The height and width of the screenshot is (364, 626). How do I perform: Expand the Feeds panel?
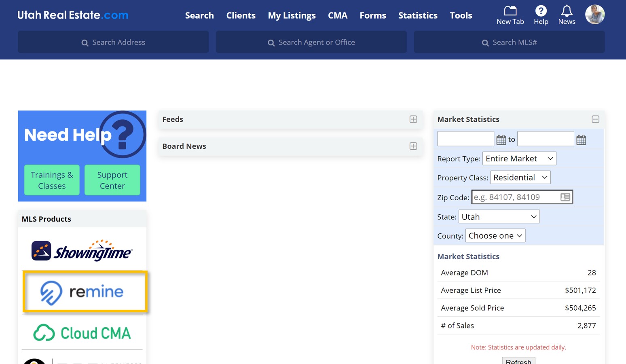(413, 119)
